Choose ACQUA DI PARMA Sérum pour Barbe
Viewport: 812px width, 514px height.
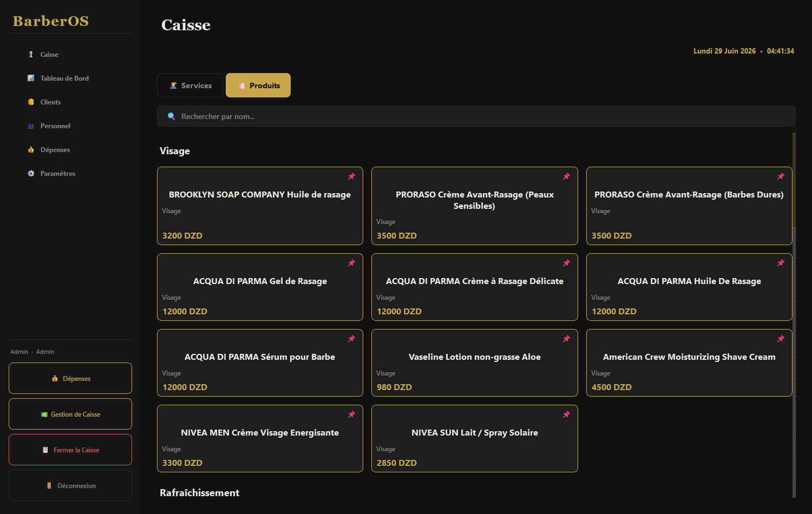(260, 363)
